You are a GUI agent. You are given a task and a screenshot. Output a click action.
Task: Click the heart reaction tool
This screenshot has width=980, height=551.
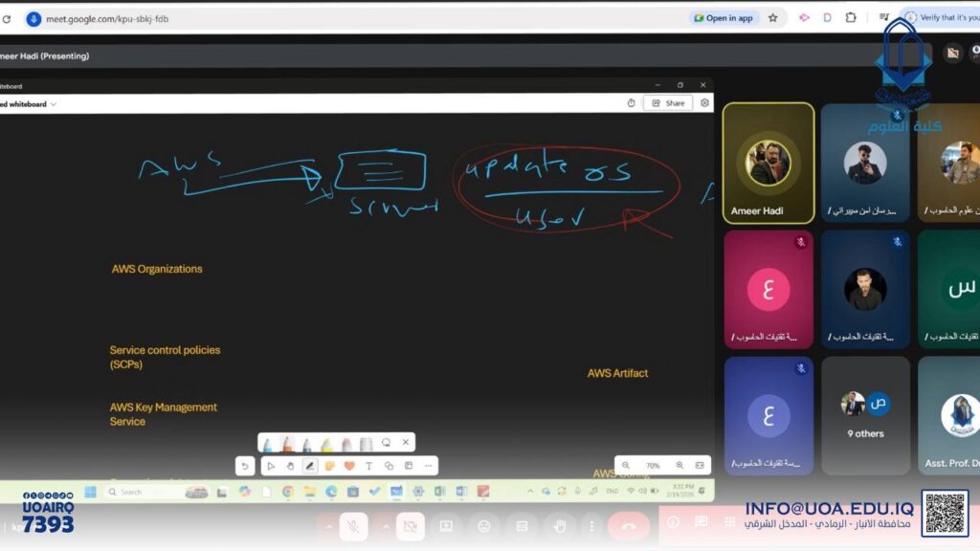point(349,466)
